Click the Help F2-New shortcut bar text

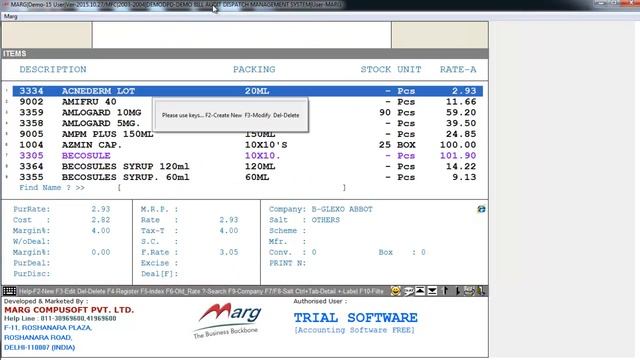pos(201,291)
